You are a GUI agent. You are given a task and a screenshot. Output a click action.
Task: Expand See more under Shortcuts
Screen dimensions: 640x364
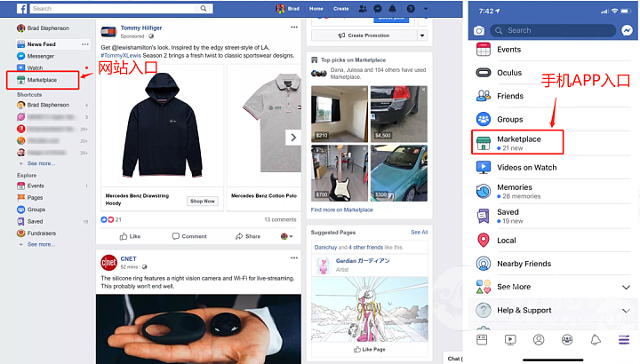41,163
